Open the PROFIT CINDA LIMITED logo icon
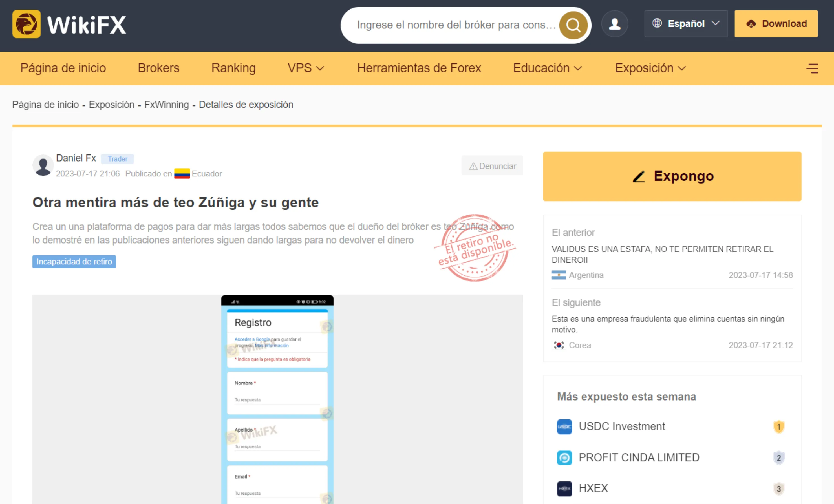The height and width of the screenshot is (504, 834). (564, 457)
